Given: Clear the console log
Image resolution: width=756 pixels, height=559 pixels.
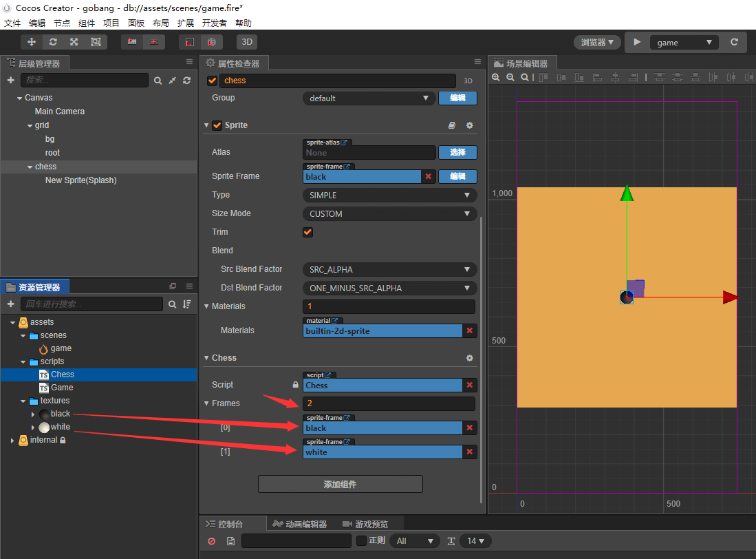Looking at the screenshot, I should (x=212, y=541).
